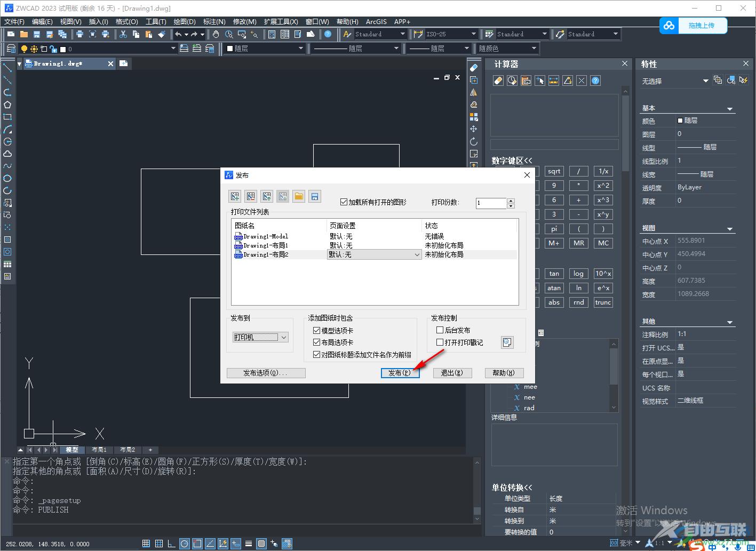Click the 发布(P) button
Image resolution: width=756 pixels, height=551 pixels.
coord(400,373)
